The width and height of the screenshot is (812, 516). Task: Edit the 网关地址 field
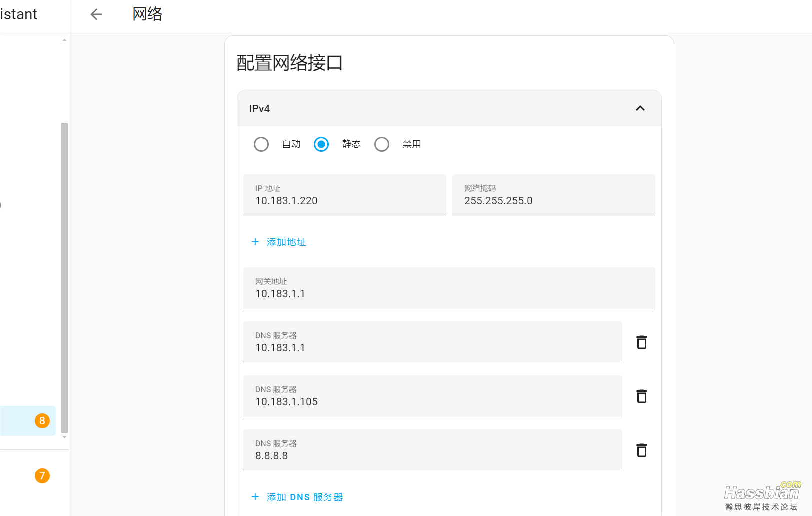click(449, 288)
